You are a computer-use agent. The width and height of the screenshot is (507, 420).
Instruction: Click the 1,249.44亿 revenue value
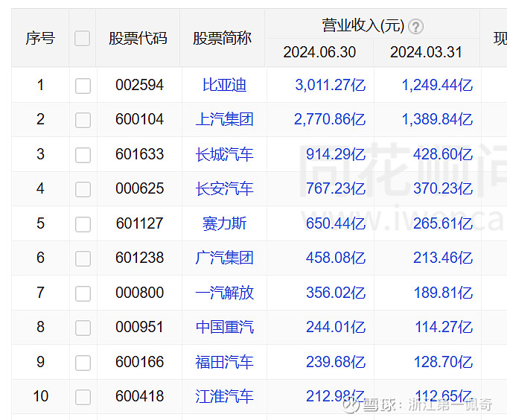[x=437, y=86]
